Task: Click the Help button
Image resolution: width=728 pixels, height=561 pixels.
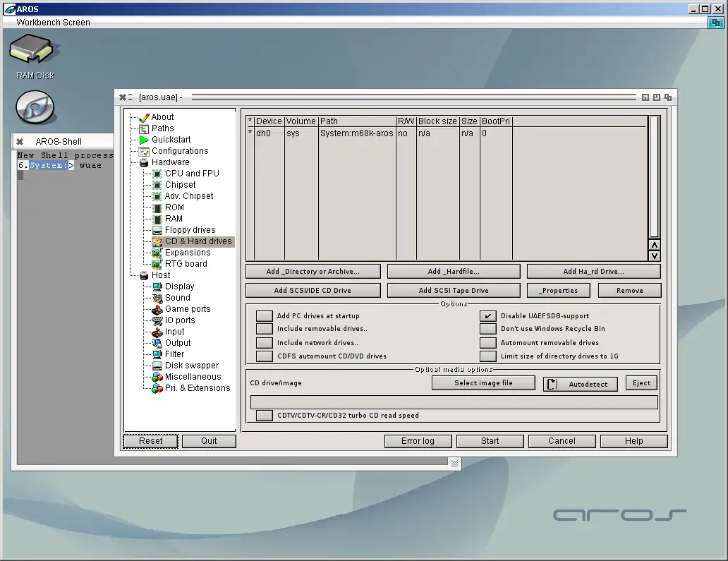Action: [633, 441]
